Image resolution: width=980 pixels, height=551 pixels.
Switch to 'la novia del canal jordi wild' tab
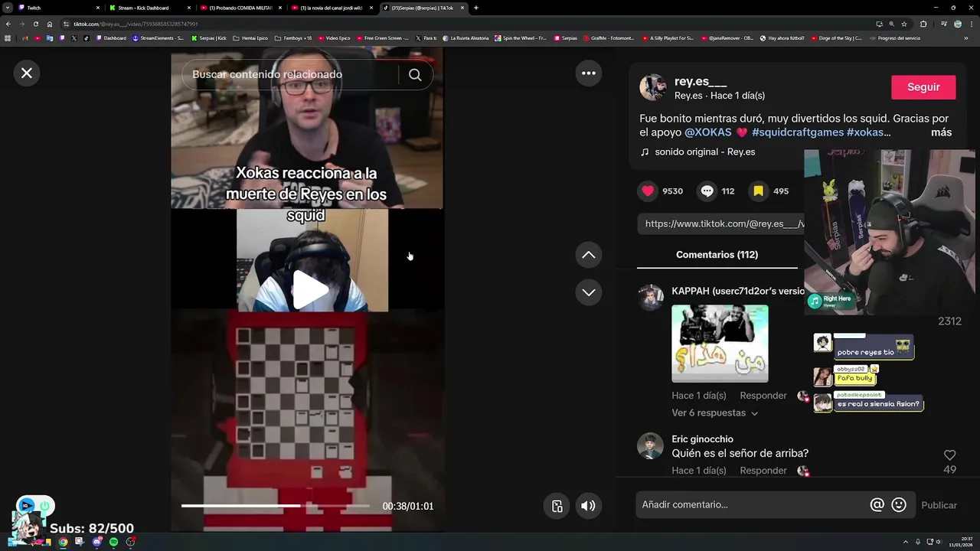point(331,8)
